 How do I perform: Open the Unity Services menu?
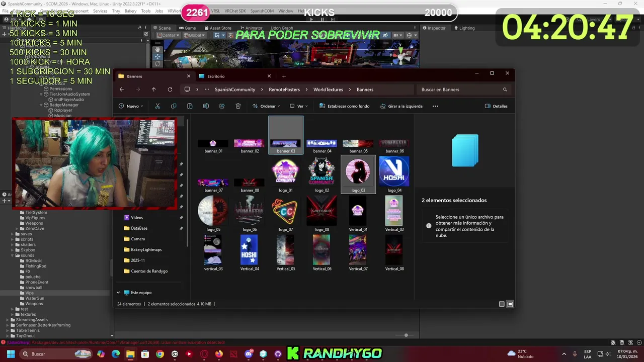pos(100,11)
